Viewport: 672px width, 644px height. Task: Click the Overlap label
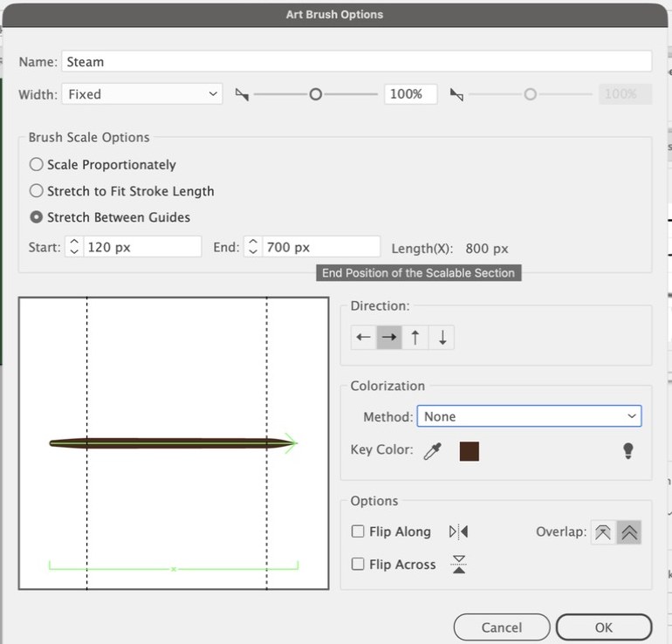coord(561,531)
